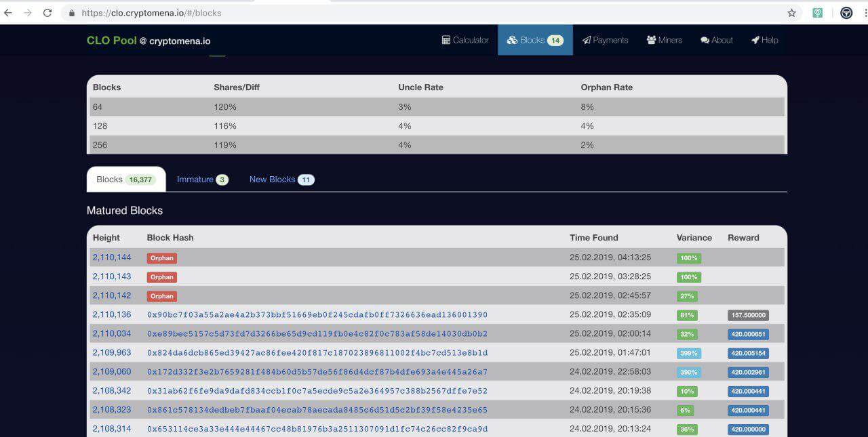
Task: Open block height 2,110,144
Action: point(112,257)
